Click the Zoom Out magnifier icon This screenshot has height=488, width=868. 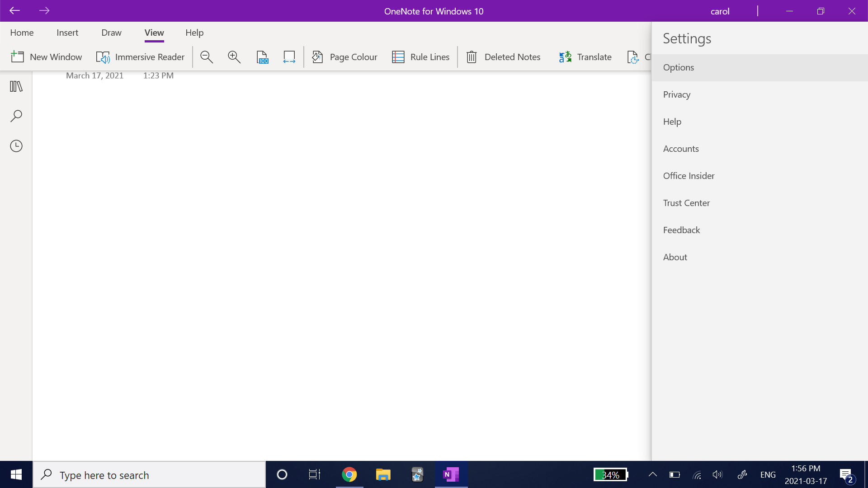[x=207, y=57]
